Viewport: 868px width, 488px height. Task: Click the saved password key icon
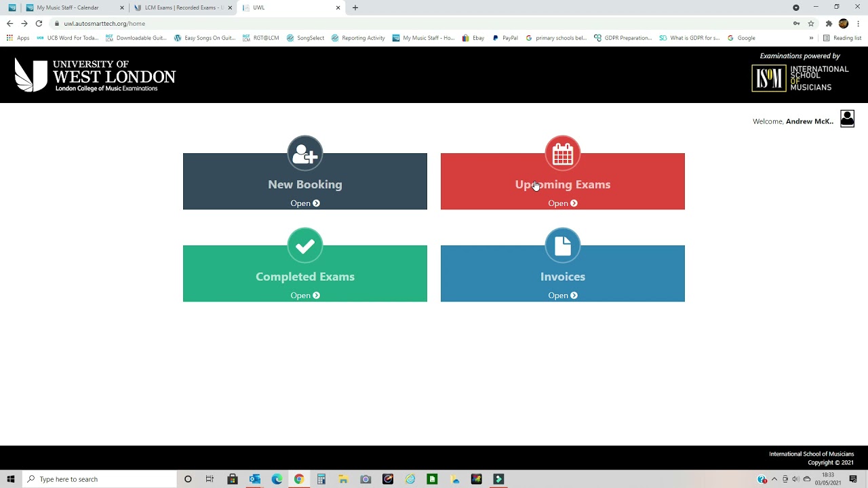pyautogui.click(x=796, y=23)
